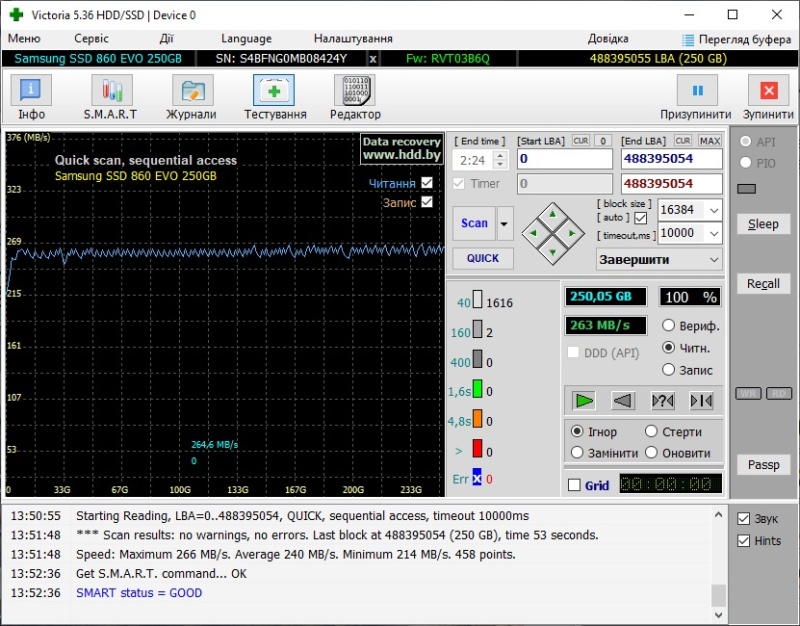Open the Scan button dropdown arrow

(504, 223)
